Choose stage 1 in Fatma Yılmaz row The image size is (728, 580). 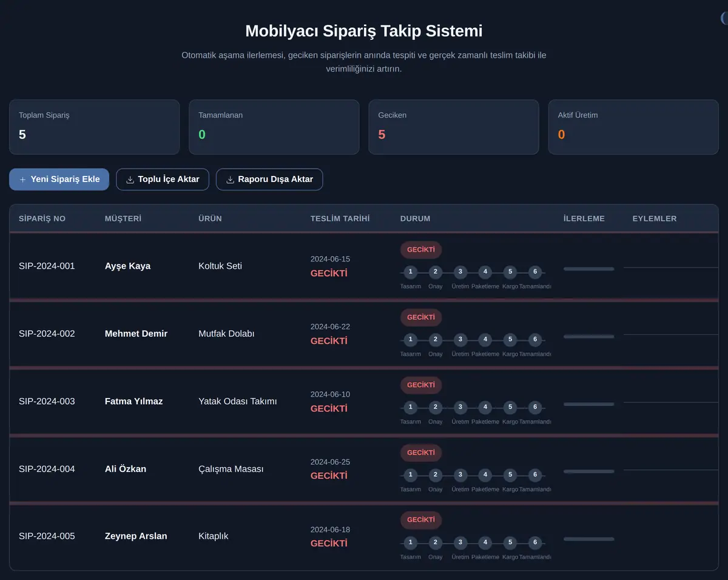[x=411, y=407]
